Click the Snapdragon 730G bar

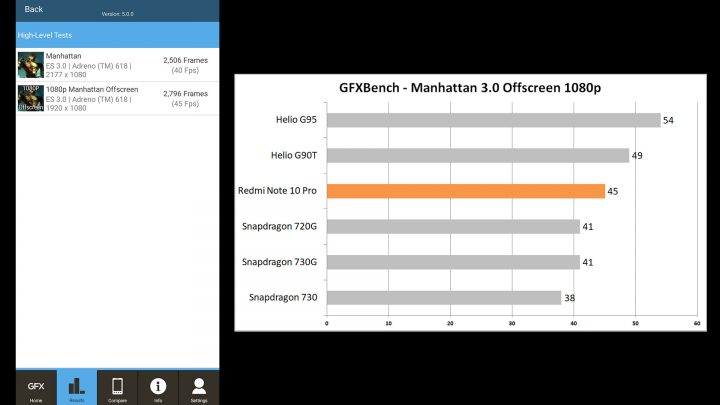coord(453,262)
